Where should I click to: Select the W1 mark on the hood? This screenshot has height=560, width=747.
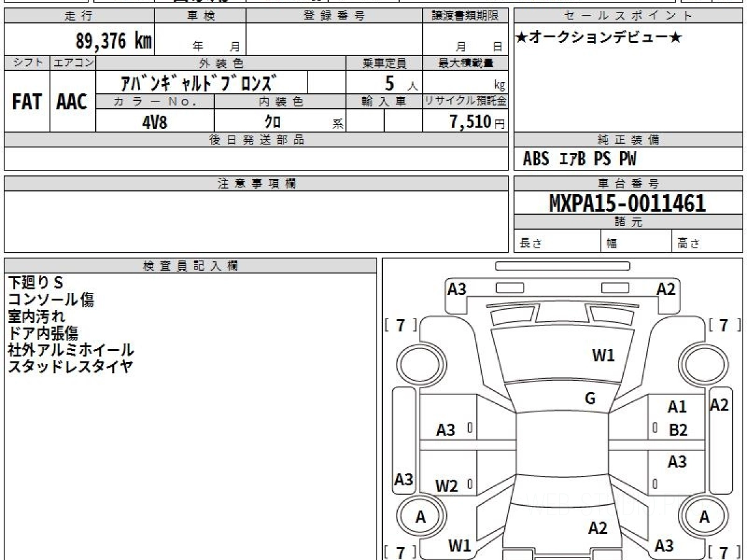(603, 355)
